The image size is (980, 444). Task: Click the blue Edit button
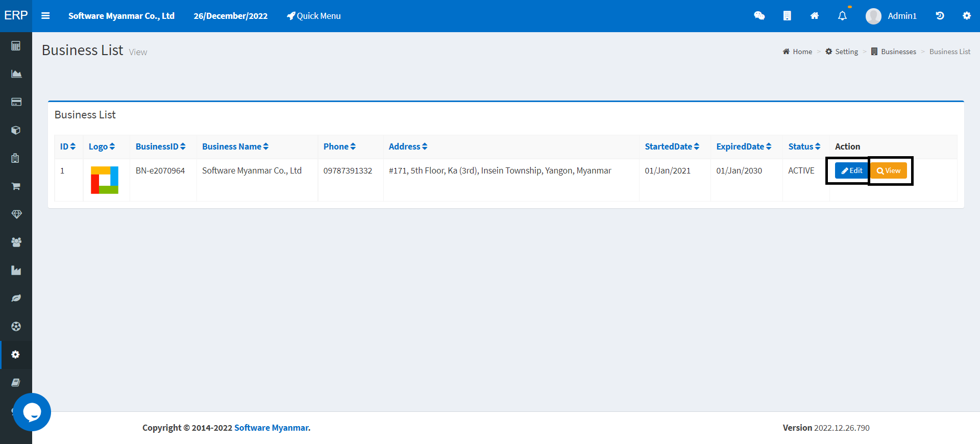851,170
